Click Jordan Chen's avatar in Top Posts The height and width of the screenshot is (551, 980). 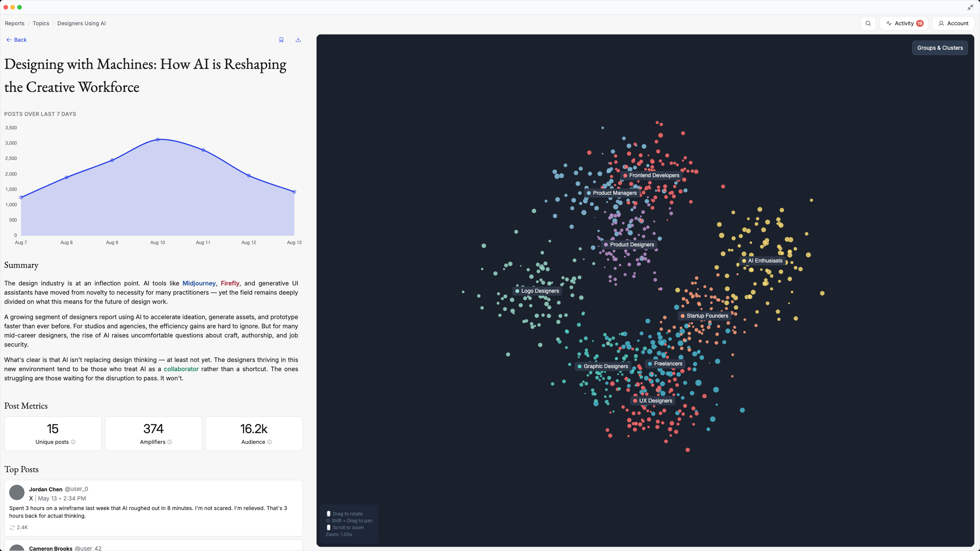click(17, 492)
